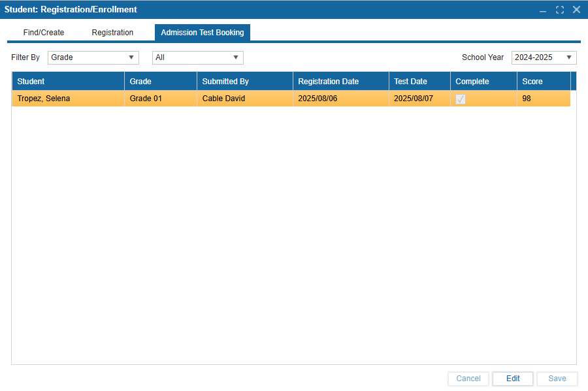Sort by the Score column header
This screenshot has height=391, width=588.
click(543, 82)
